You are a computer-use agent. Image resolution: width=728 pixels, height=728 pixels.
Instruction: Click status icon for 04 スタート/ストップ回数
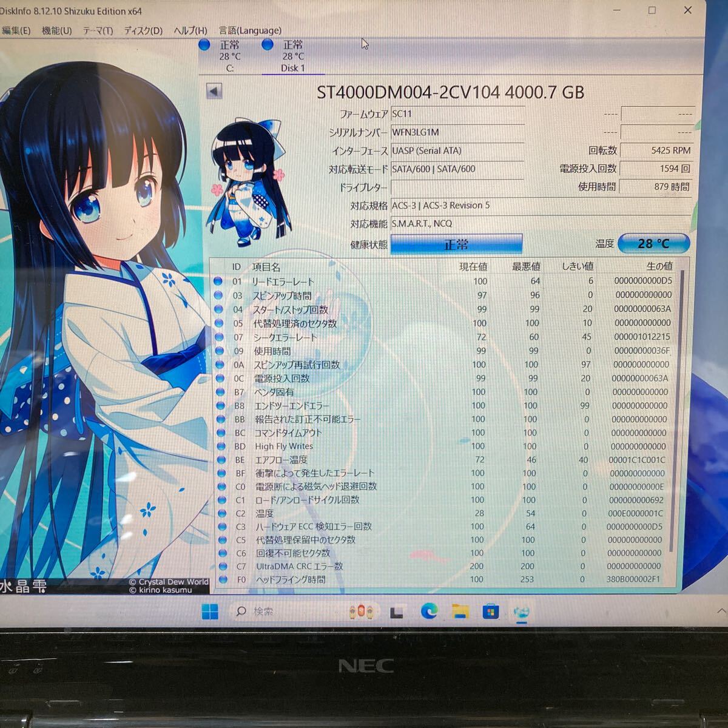click(x=218, y=309)
